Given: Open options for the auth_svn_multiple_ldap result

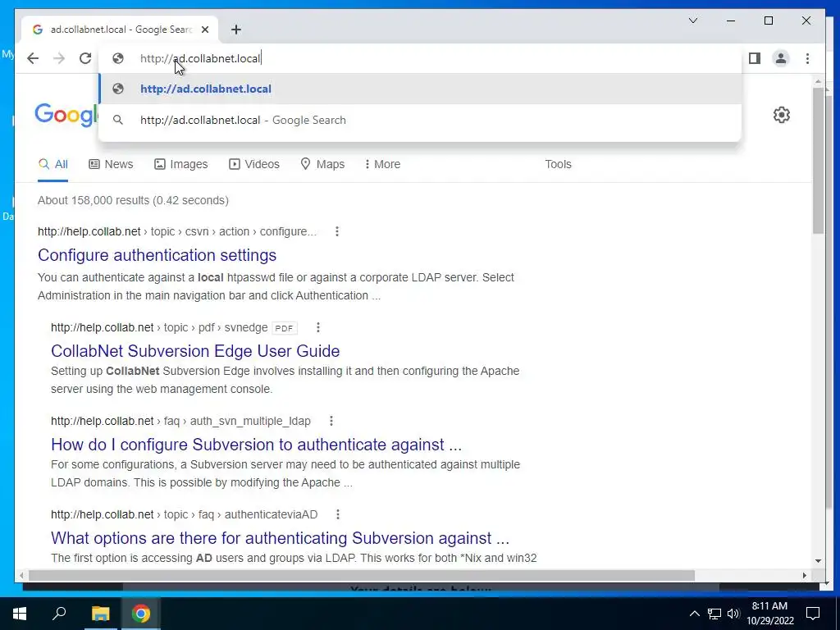Looking at the screenshot, I should 331,421.
